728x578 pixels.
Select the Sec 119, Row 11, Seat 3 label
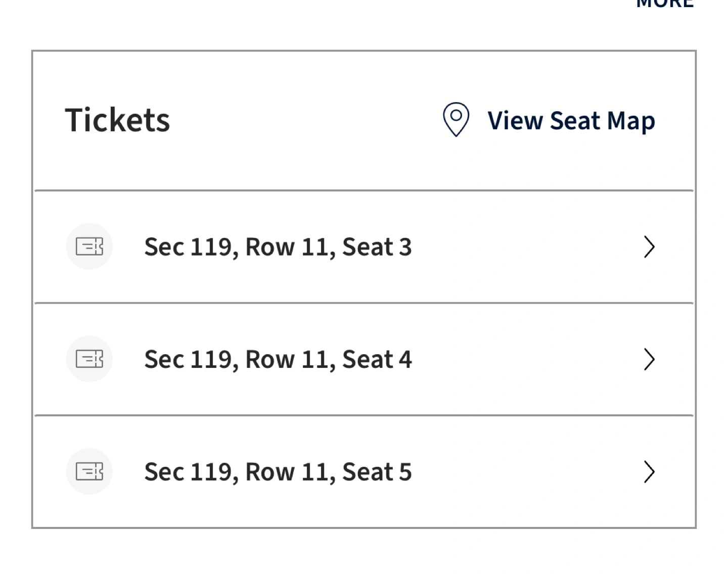278,247
